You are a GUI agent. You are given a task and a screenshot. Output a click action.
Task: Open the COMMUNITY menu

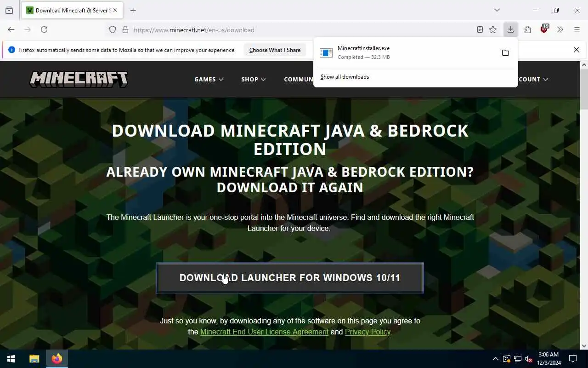299,79
